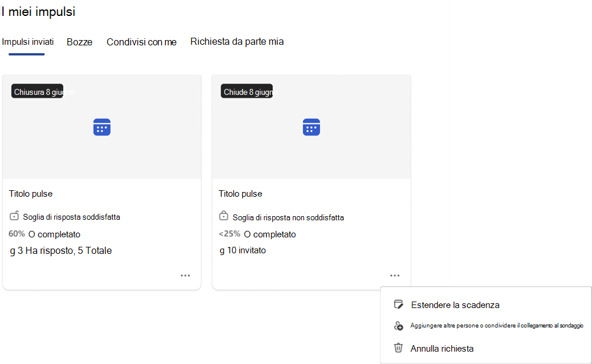
Task: Switch to the "Bozze" tab
Action: coord(80,42)
